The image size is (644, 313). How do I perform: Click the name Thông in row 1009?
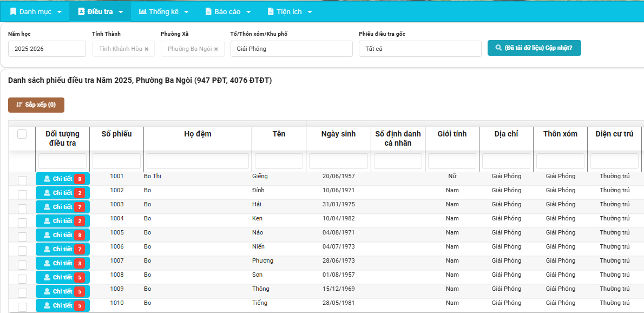pos(261,289)
